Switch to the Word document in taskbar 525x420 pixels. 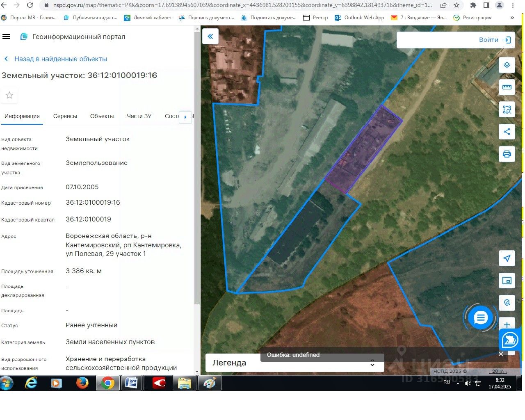tap(131, 383)
